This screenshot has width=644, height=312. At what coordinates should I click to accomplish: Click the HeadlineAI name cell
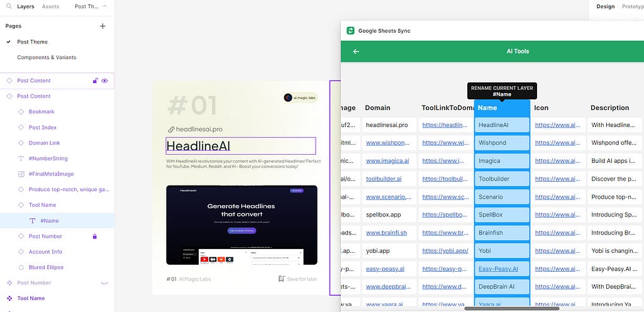[502, 125]
